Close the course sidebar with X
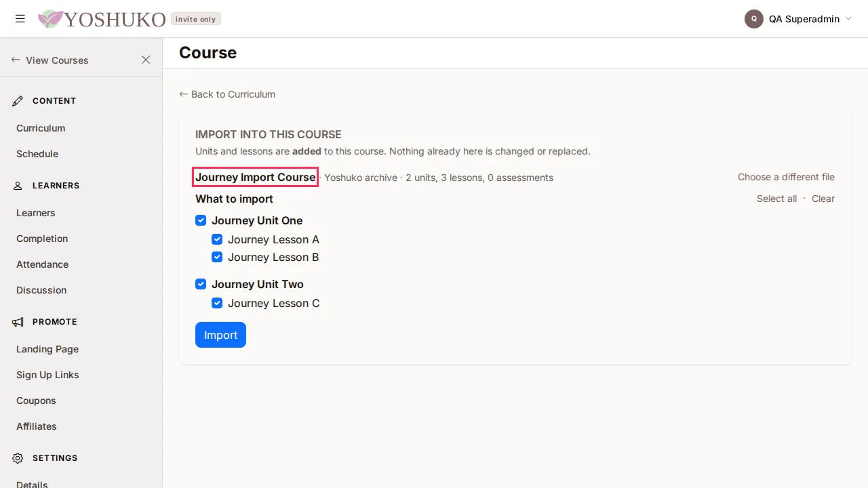868x488 pixels. [146, 60]
